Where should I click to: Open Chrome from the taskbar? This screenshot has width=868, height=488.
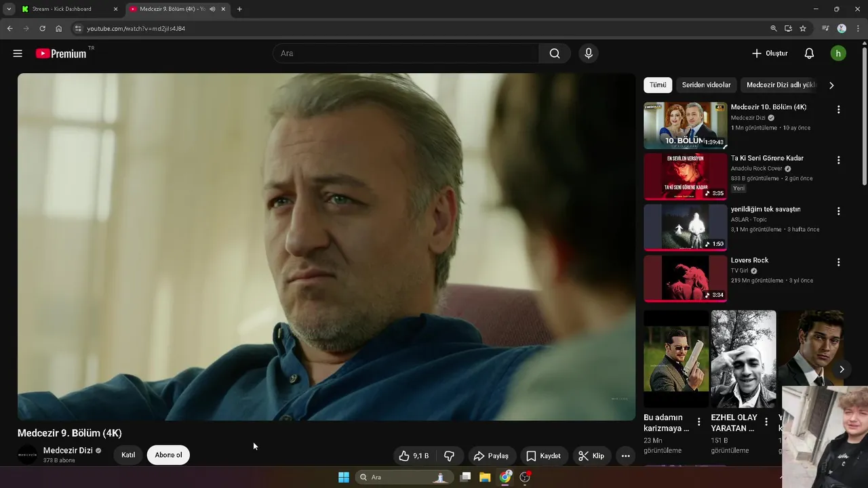(x=505, y=477)
